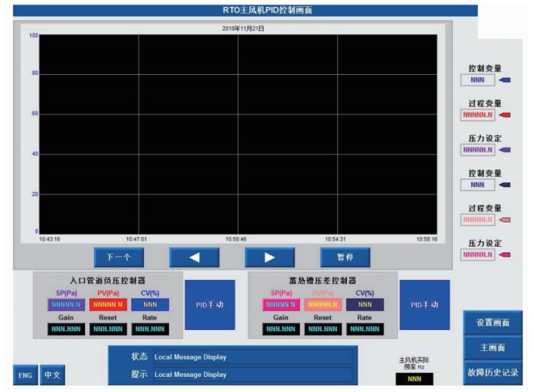Toggle PID手动 for 入口管道负压控制器
534x392 pixels.
210,305
